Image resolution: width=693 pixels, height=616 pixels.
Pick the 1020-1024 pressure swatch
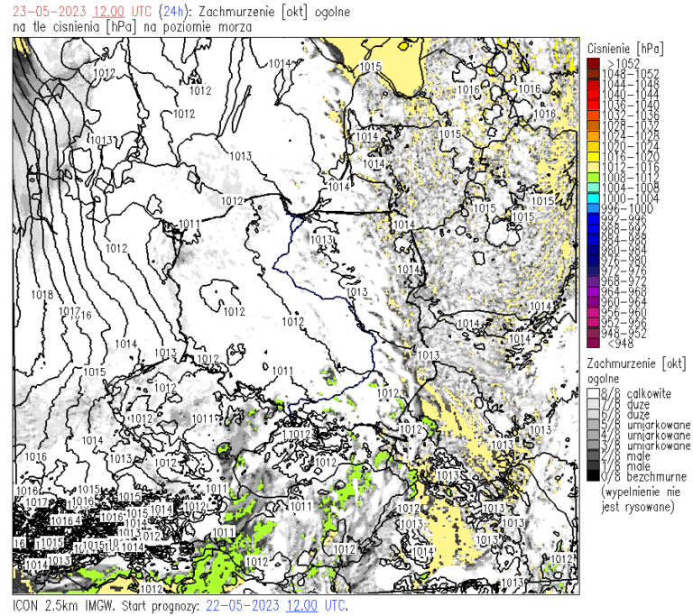593,146
